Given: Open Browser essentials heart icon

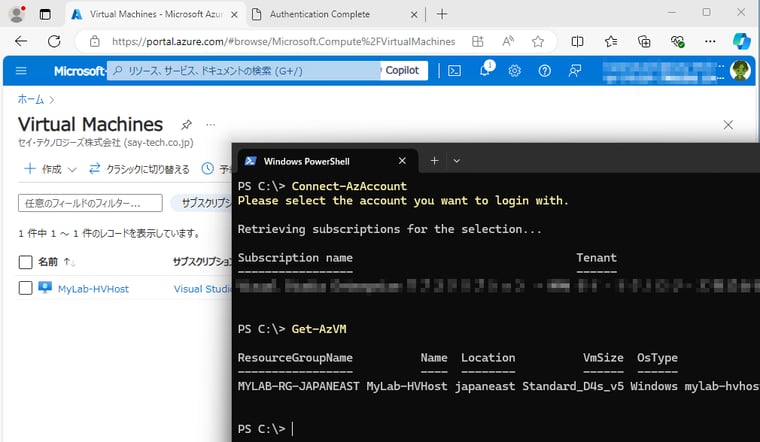Looking at the screenshot, I should tap(677, 42).
